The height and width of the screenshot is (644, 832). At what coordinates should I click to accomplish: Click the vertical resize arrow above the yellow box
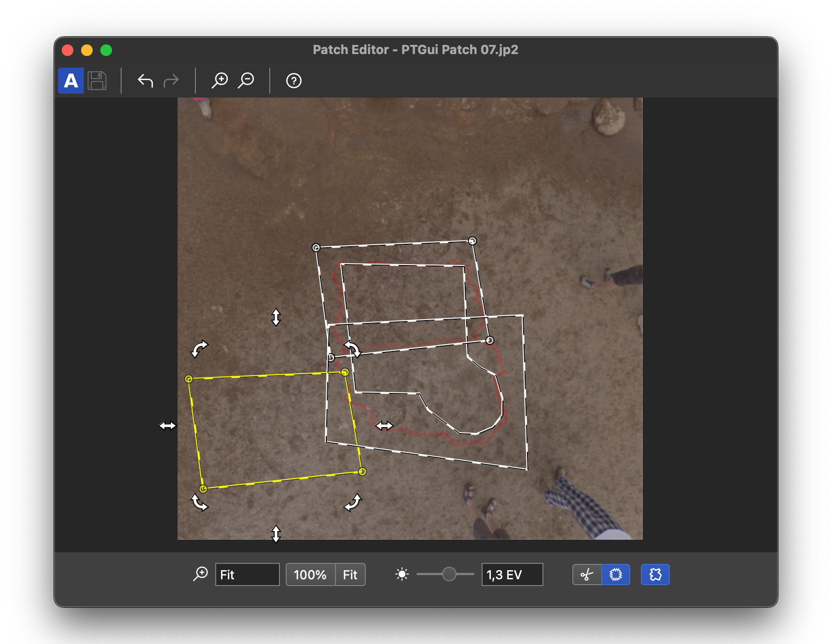(x=276, y=317)
